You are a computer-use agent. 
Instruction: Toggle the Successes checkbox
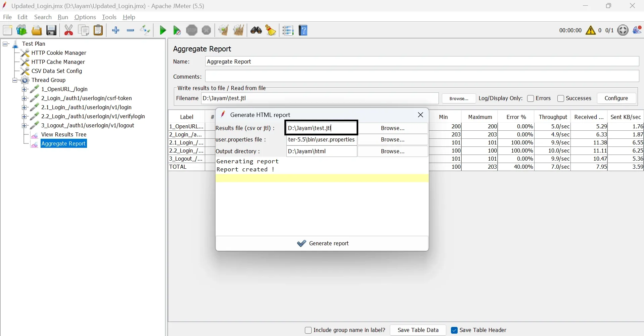pyautogui.click(x=561, y=98)
